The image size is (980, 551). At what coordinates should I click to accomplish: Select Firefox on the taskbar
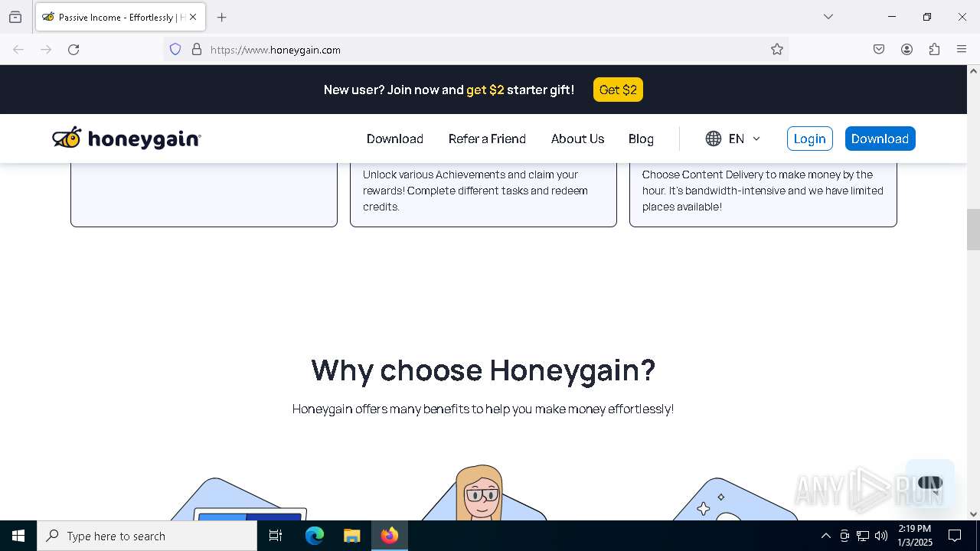(390, 536)
